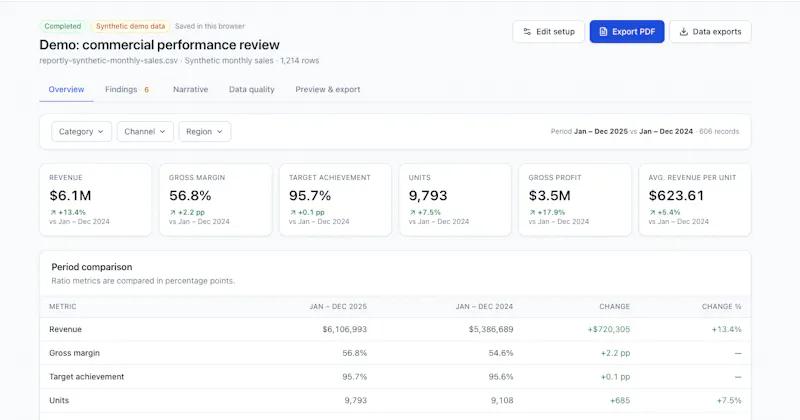
Task: Click the Avg. Revenue Per Unit trend arrow
Action: point(652,212)
